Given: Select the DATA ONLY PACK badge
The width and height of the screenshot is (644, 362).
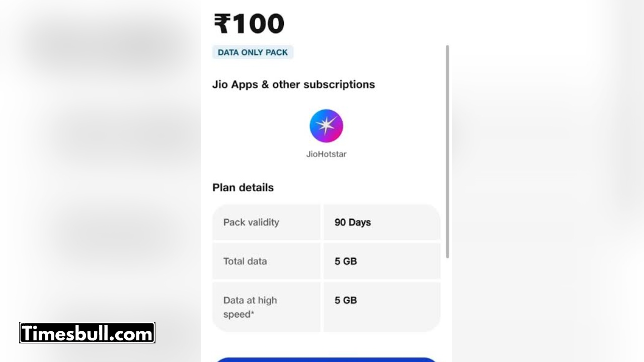Looking at the screenshot, I should coord(253,52).
